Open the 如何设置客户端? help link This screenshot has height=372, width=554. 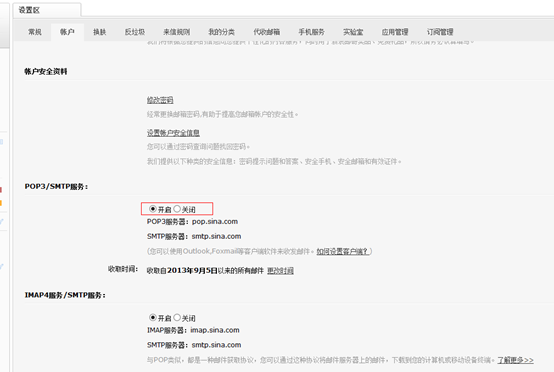pyautogui.click(x=343, y=251)
